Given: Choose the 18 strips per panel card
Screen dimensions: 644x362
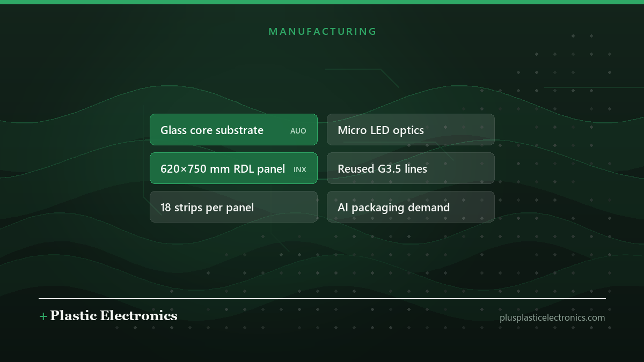Looking at the screenshot, I should pos(233,206).
